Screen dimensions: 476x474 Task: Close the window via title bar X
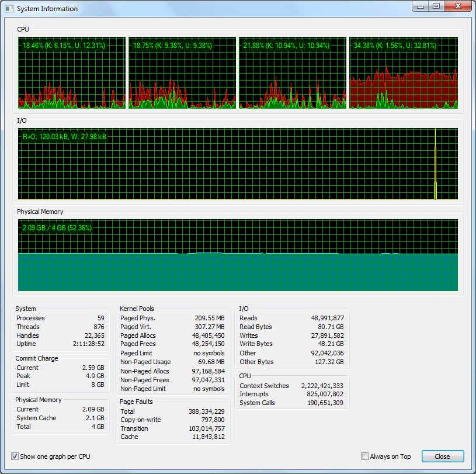pyautogui.click(x=458, y=6)
